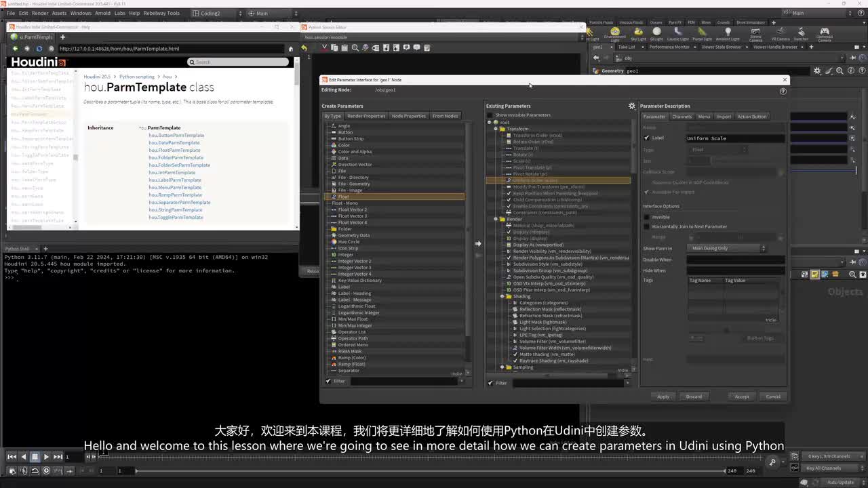Go back in the help browser
The width and height of the screenshot is (868, 488).
coord(15,49)
